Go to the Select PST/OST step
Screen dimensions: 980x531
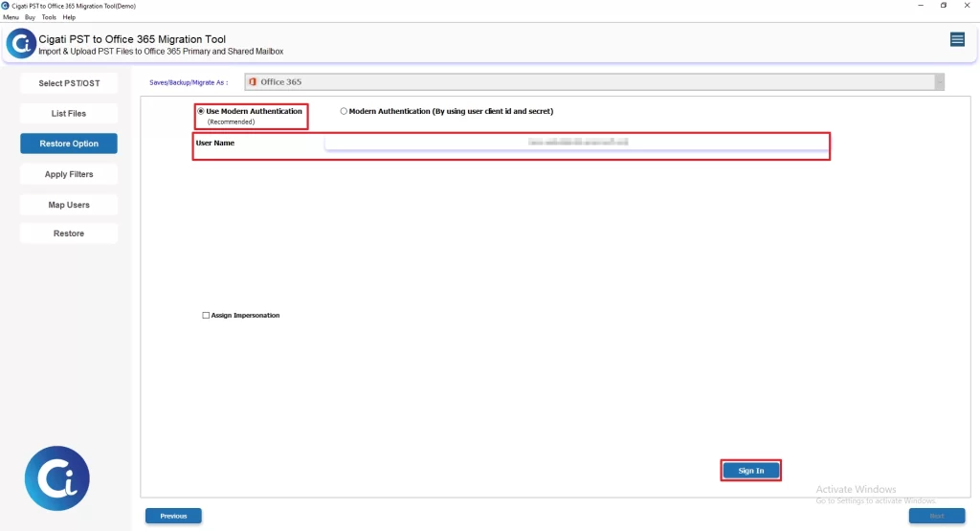click(69, 83)
